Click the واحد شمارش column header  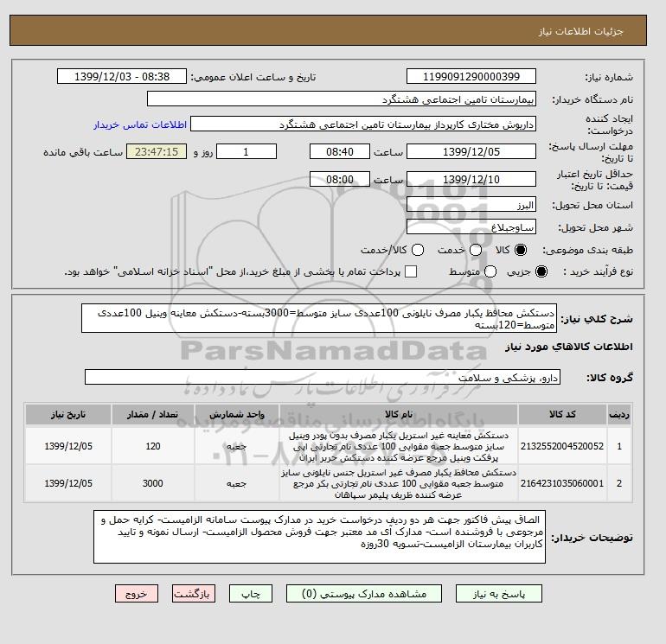click(x=237, y=414)
